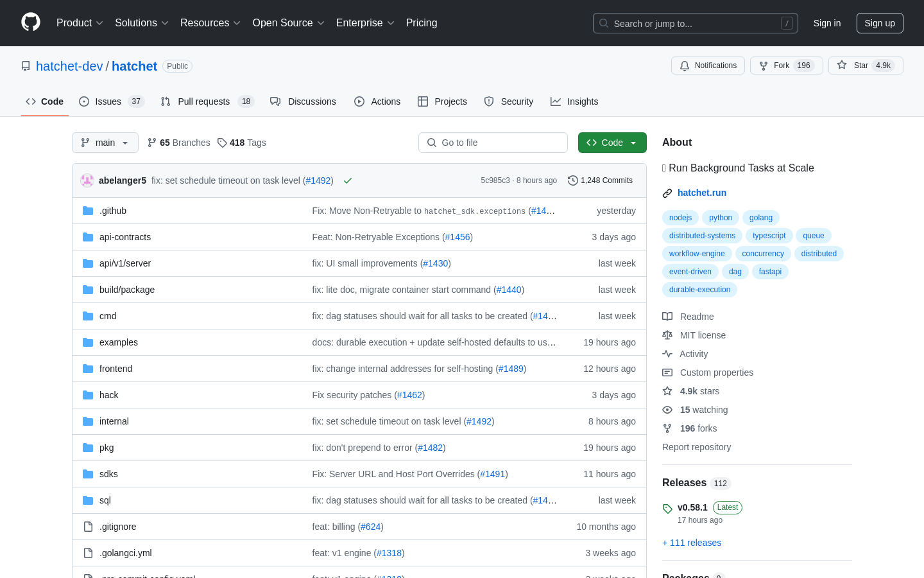This screenshot has height=578, width=924.
Task: Click the slash shortcut icon in the search box
Action: point(787,23)
